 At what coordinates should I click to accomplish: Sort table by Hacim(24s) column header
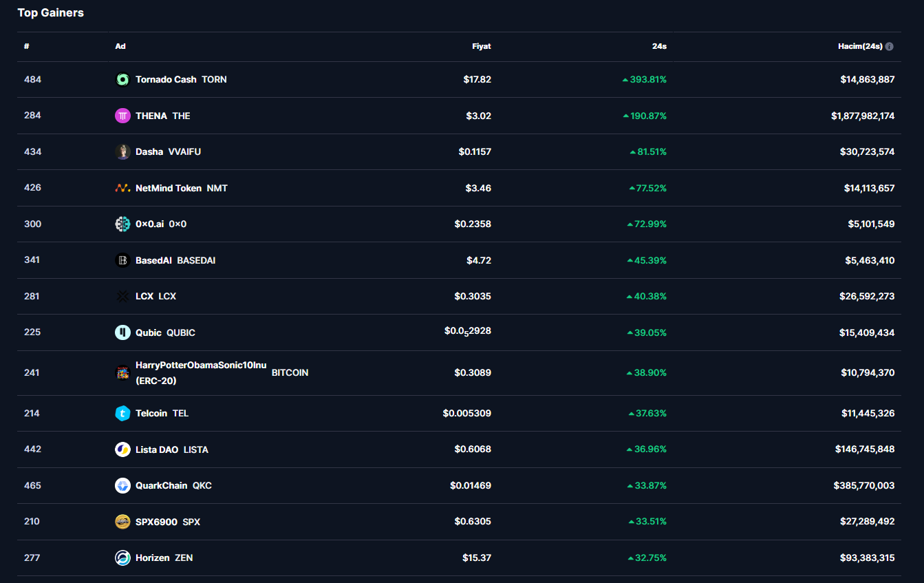click(x=859, y=47)
